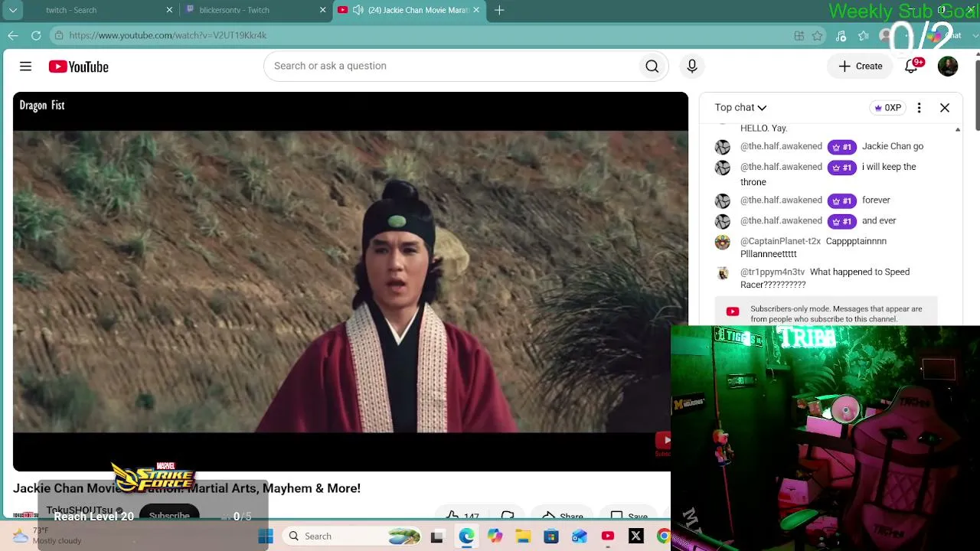Screen dimensions: 980x551
Task: Click the video player showing Dragon Fist
Action: click(350, 282)
